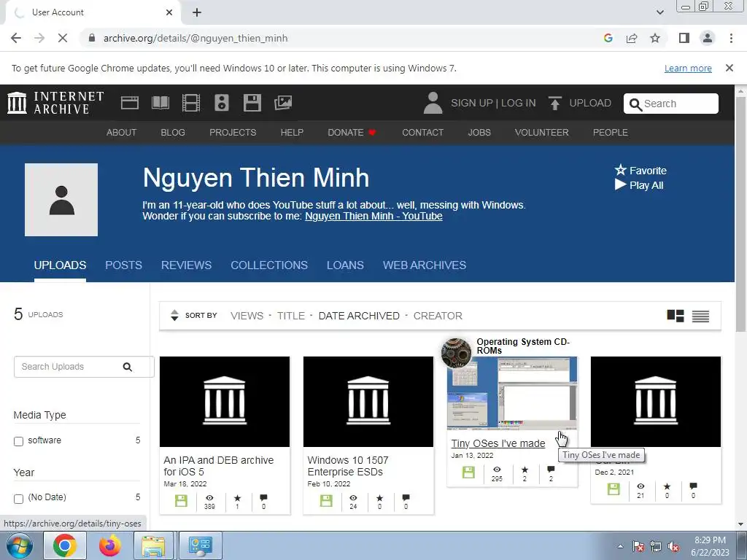
Task: Open the Windows 10 1507 Enterprise ESDs thumbnail
Action: click(368, 402)
